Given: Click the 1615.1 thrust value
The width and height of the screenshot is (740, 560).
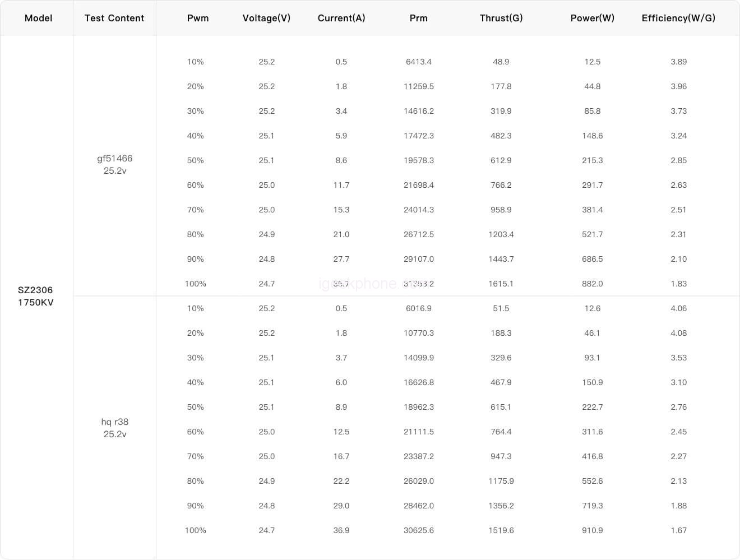Looking at the screenshot, I should pos(501,284).
